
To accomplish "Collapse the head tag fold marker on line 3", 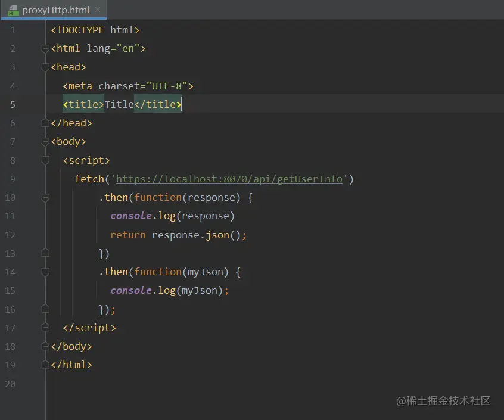I will point(45,67).
